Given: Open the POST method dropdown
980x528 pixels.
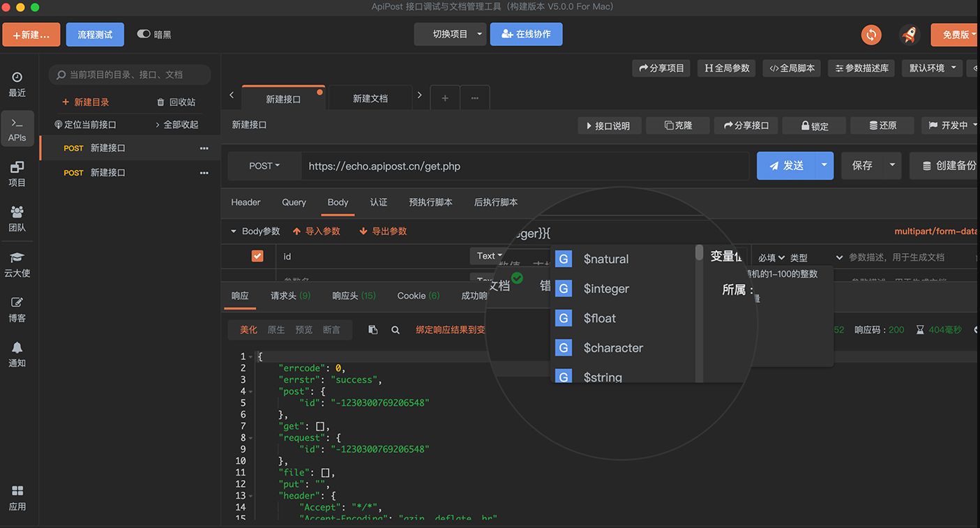Looking at the screenshot, I should pos(264,166).
